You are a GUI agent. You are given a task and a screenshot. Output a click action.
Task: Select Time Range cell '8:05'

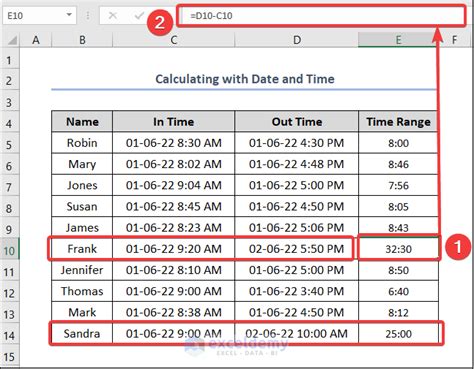point(398,206)
